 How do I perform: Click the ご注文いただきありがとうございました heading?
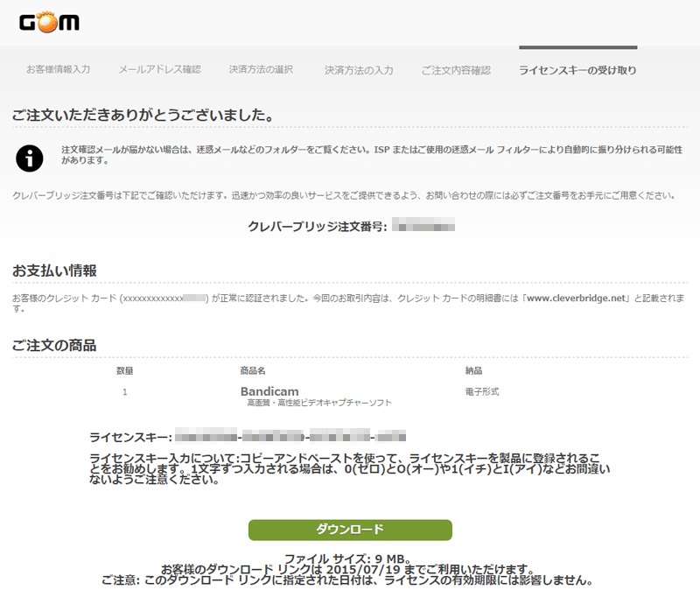pos(143,116)
